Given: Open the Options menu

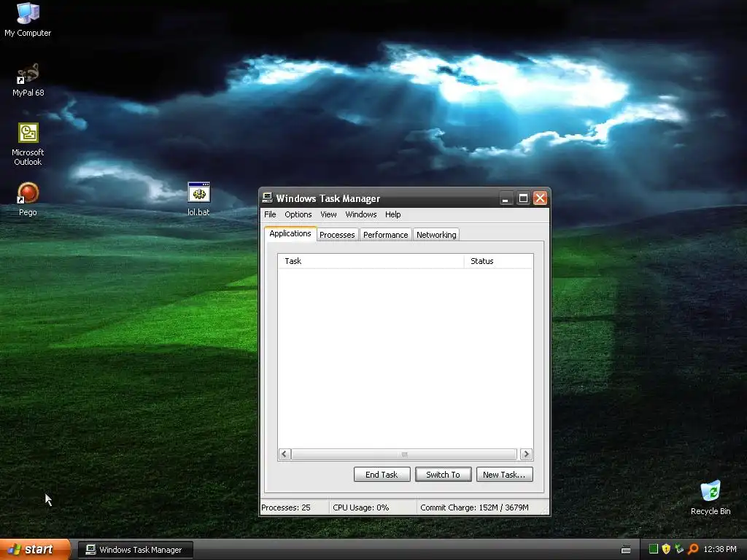Looking at the screenshot, I should (x=298, y=214).
